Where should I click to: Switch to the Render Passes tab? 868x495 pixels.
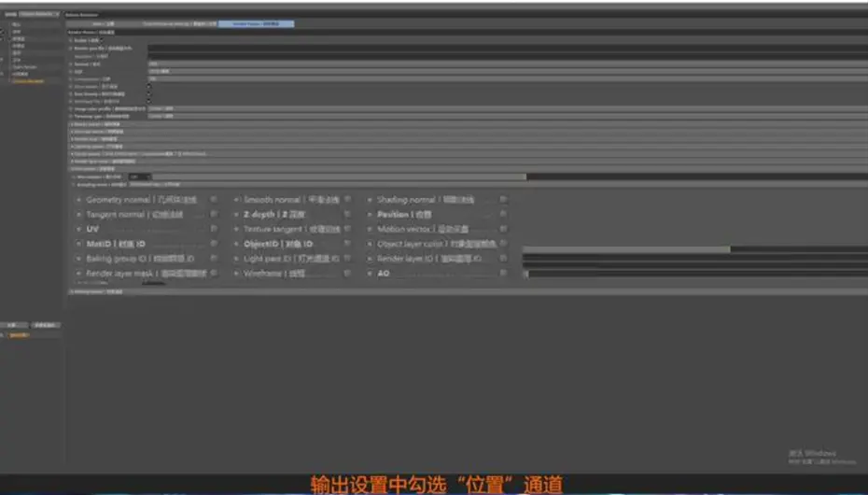pyautogui.click(x=257, y=23)
